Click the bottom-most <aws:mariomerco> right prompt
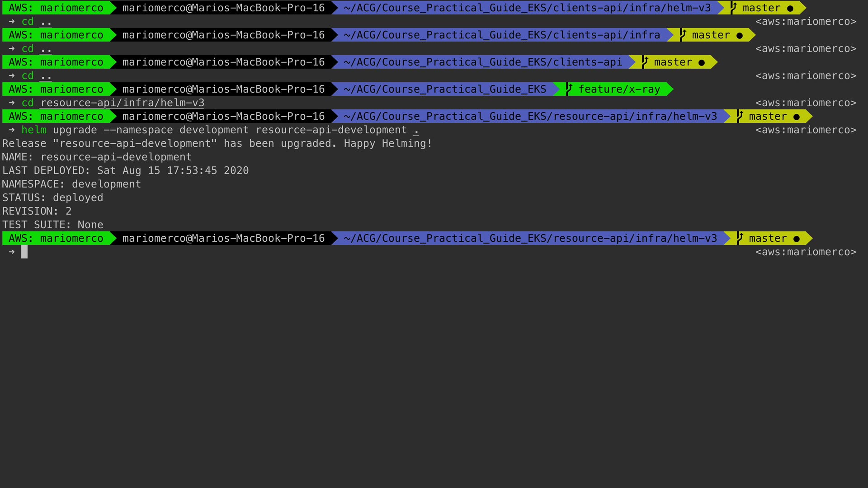868x488 pixels. coord(805,252)
